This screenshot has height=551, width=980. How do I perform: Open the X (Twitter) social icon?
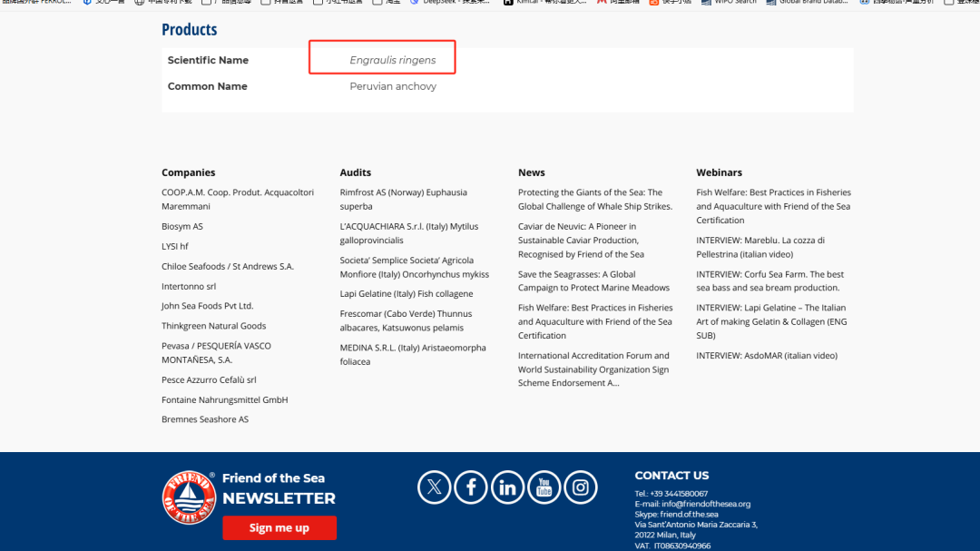point(434,487)
